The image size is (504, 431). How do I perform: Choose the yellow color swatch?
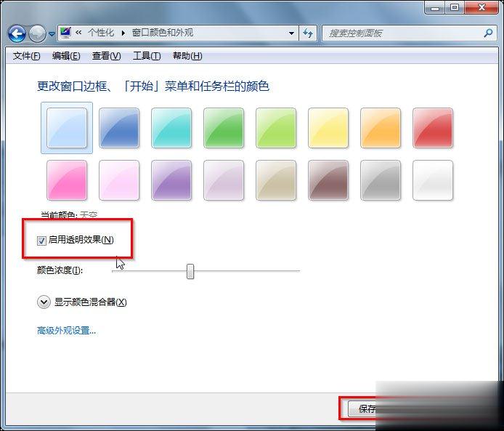[x=328, y=128]
